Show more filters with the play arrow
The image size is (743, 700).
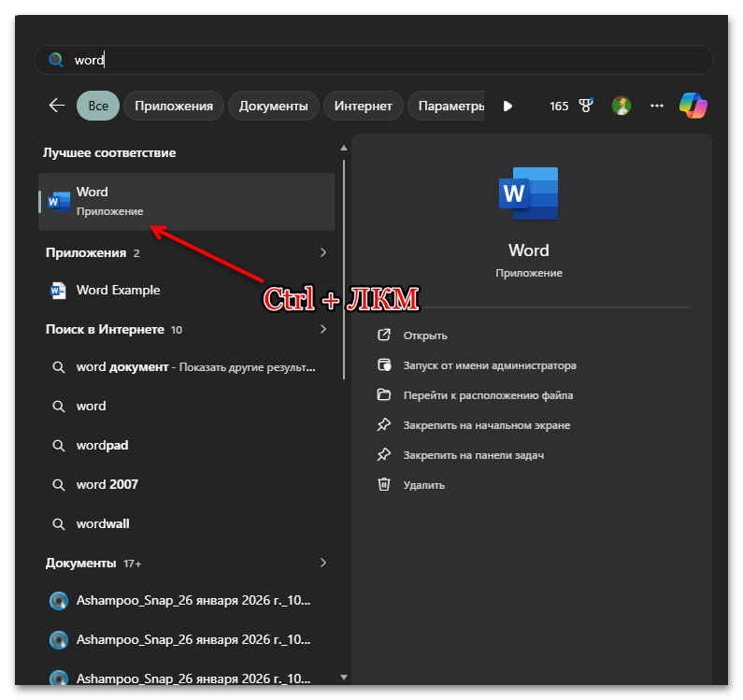pyautogui.click(x=507, y=106)
